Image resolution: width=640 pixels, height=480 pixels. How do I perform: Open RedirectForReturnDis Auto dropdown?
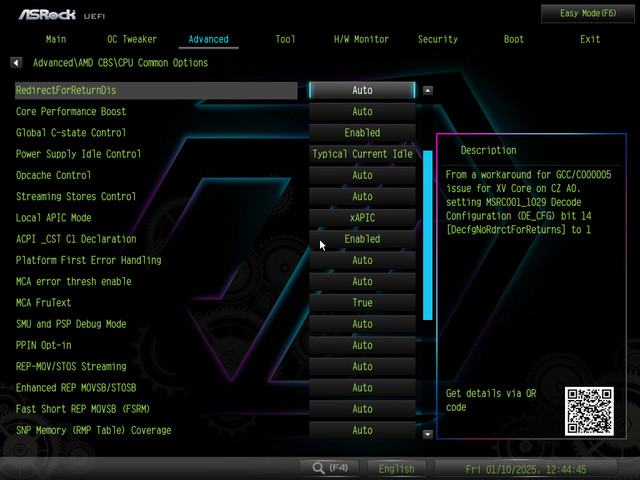tap(362, 90)
